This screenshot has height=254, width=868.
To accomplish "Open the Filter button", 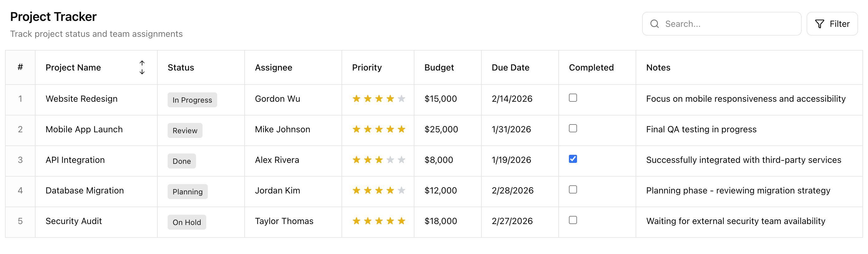I will coord(832,24).
